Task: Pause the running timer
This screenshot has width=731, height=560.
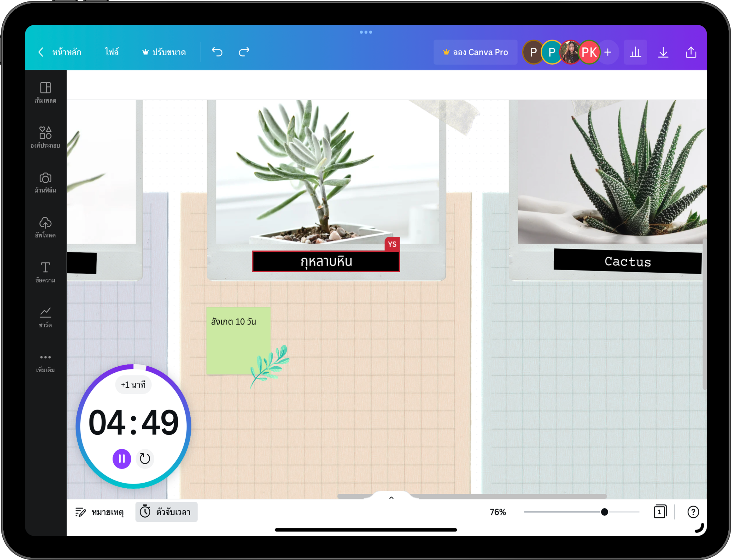Action: tap(122, 459)
